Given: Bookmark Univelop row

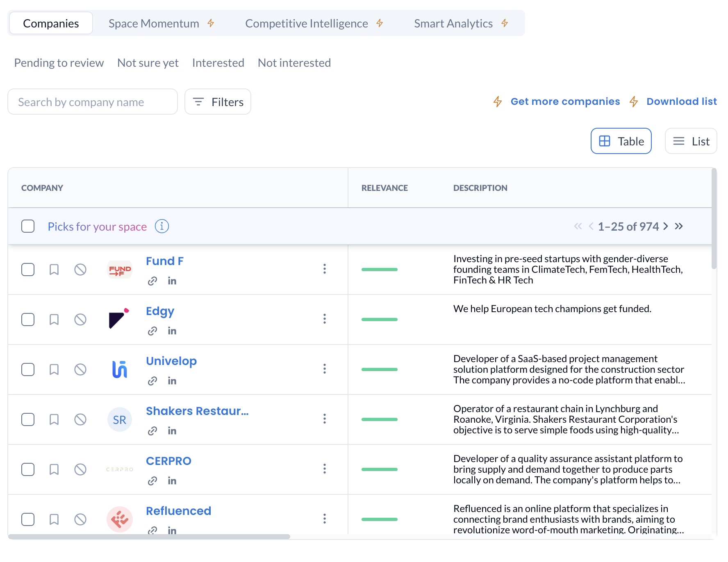Looking at the screenshot, I should pos(54,369).
